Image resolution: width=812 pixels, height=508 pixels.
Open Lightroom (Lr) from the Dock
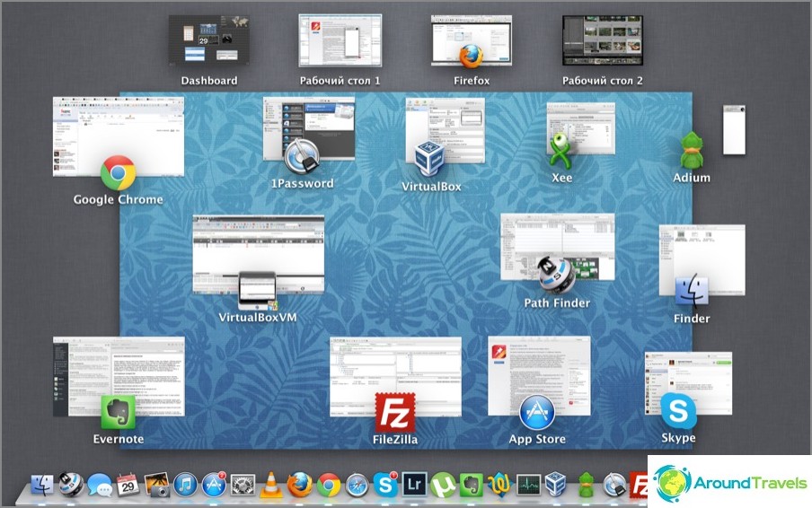414,485
